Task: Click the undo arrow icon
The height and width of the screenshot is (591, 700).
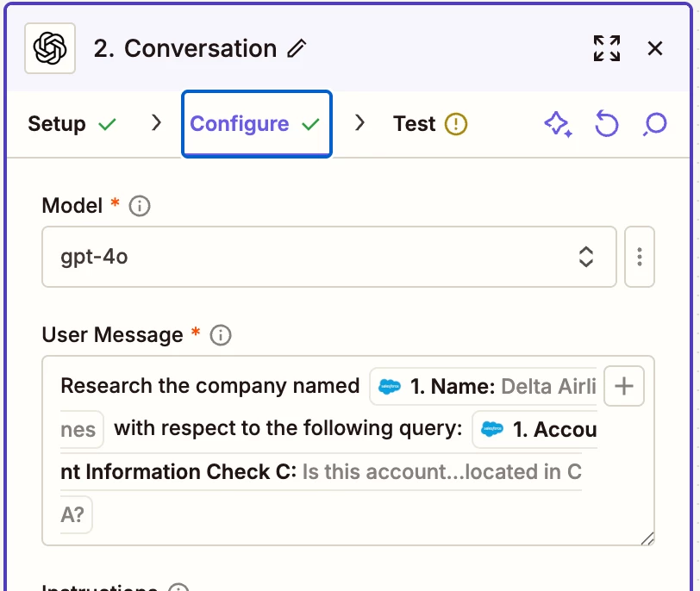Action: 607,125
